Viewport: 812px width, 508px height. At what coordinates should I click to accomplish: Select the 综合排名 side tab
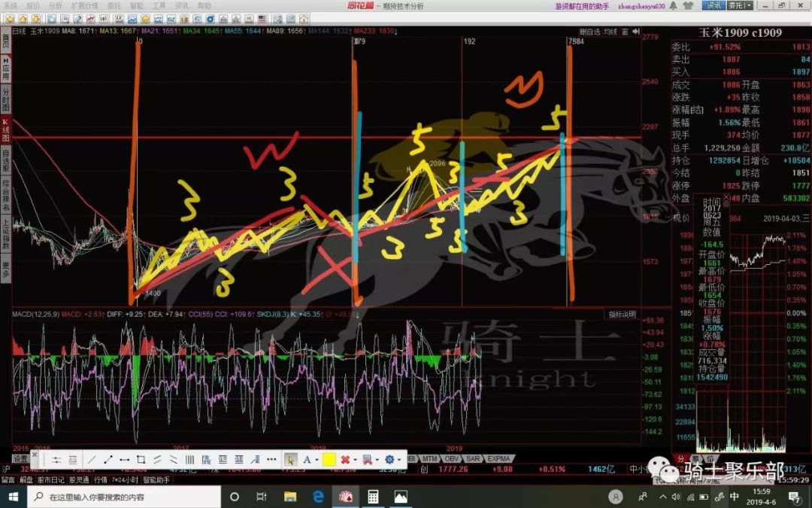[6, 193]
